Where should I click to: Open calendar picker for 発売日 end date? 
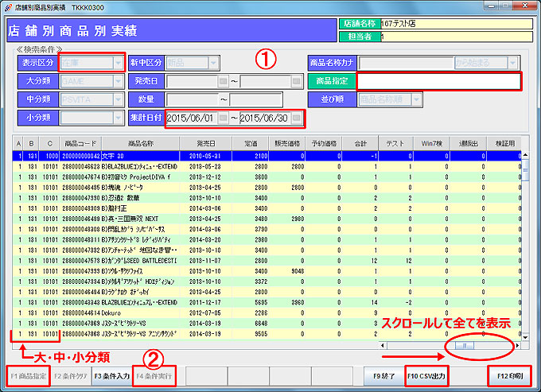click(296, 81)
